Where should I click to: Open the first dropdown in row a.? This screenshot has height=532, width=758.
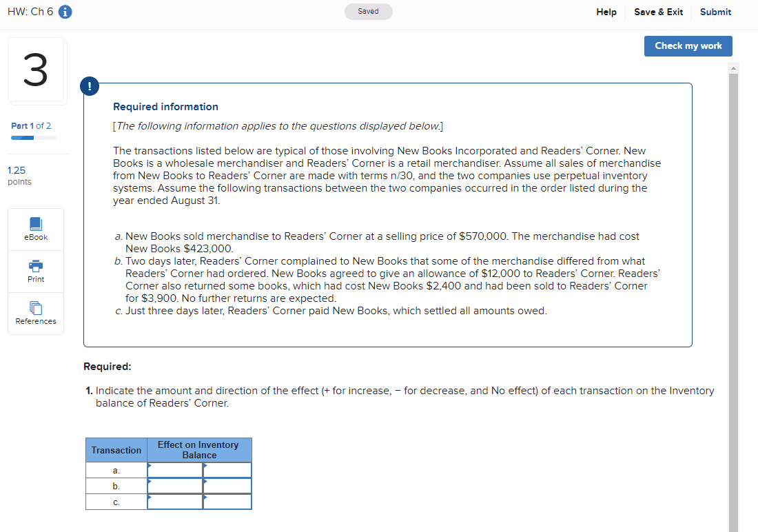pyautogui.click(x=175, y=470)
